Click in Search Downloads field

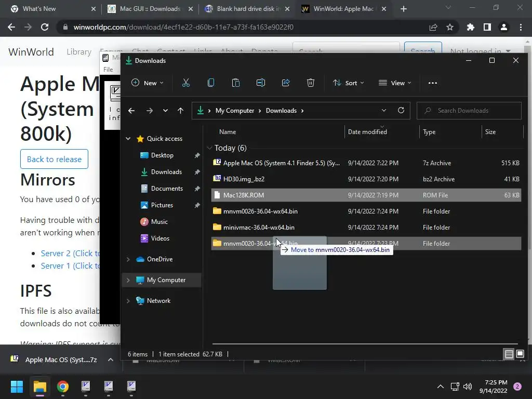click(469, 111)
